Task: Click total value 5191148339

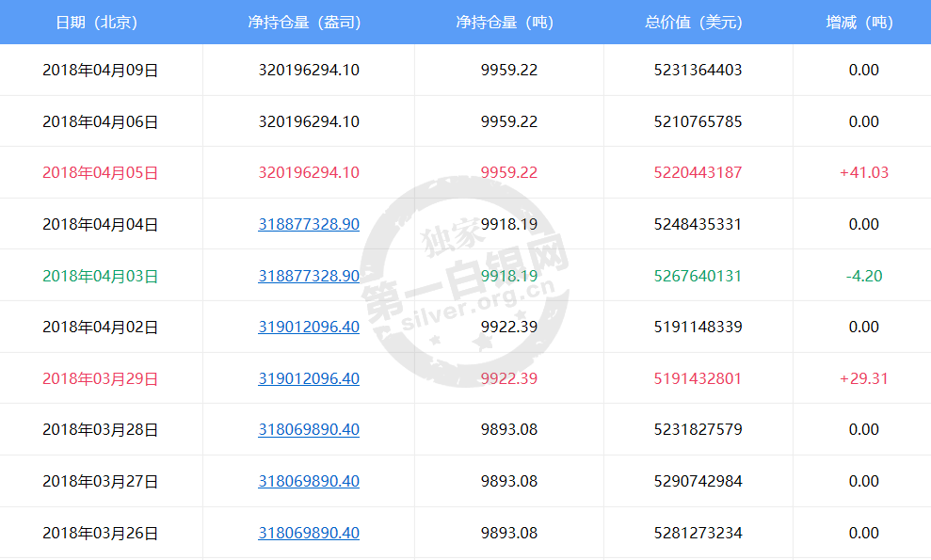Action: point(698,328)
